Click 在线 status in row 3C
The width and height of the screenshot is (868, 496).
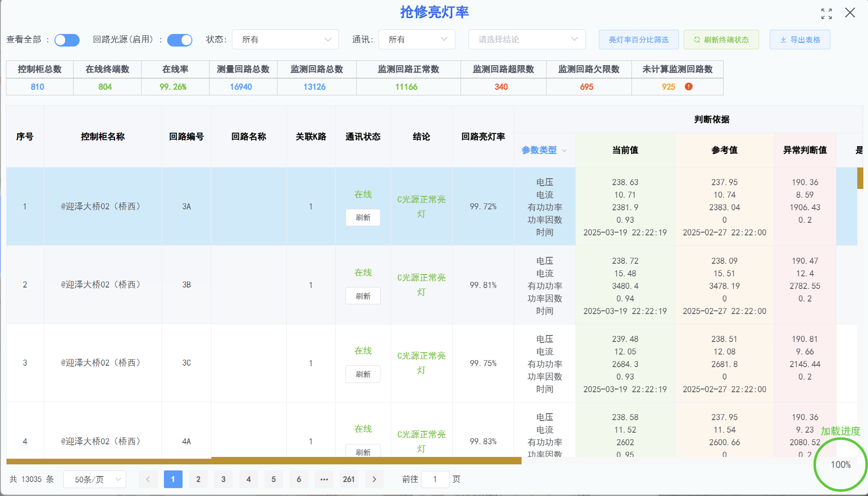[363, 351]
